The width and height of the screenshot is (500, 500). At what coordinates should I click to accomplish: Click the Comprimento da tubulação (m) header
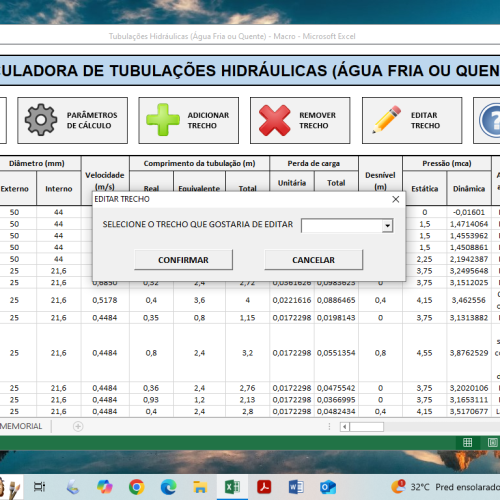pyautogui.click(x=199, y=163)
